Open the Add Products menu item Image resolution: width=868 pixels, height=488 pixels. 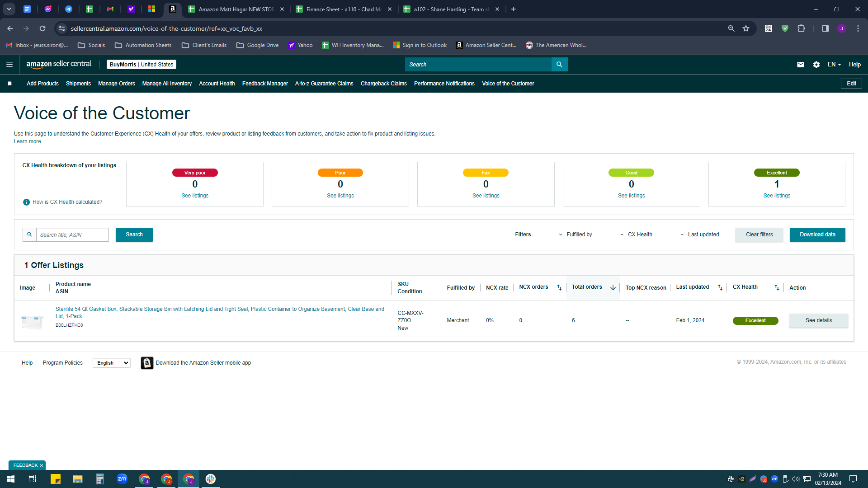tap(42, 84)
